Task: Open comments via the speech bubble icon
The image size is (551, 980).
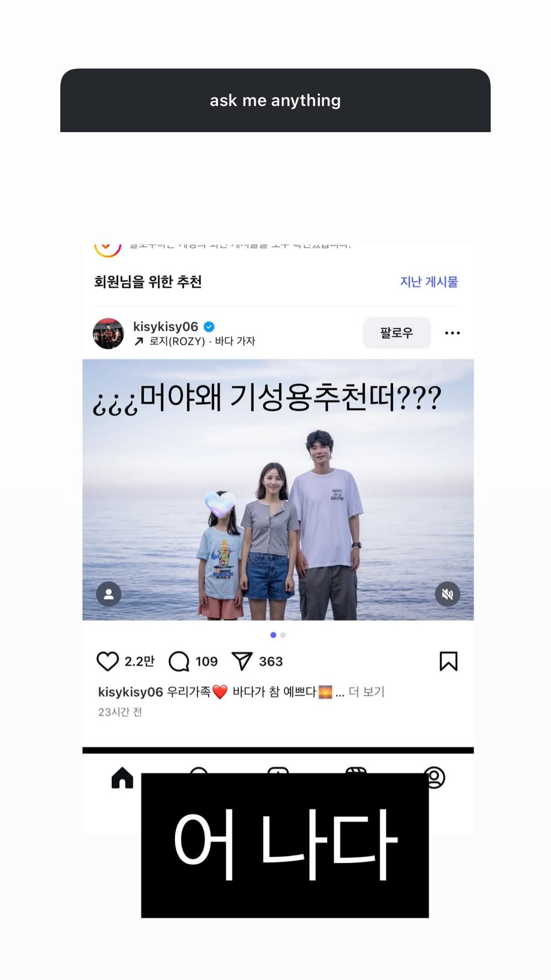Action: [x=179, y=661]
